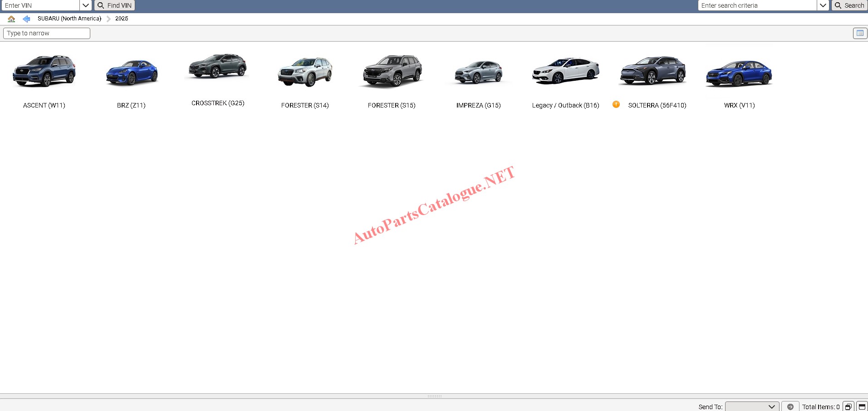
Task: Click the orange warning icon beside SOLTERRA
Action: coord(616,104)
